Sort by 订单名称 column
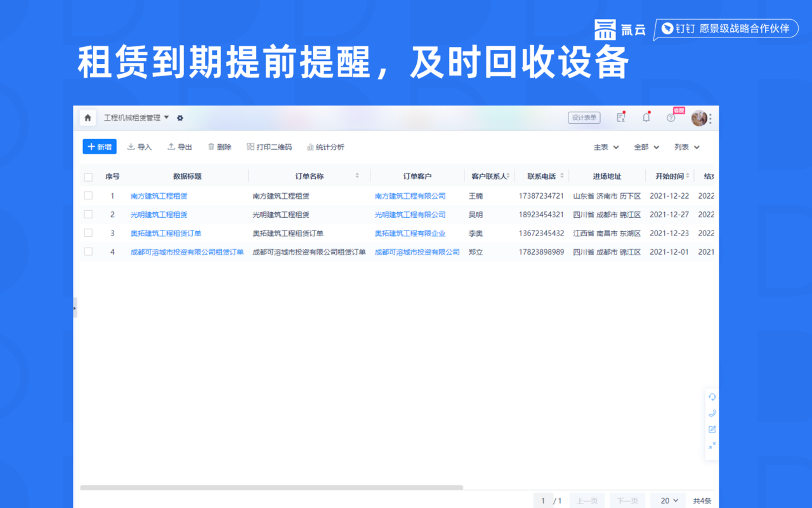 point(357,176)
